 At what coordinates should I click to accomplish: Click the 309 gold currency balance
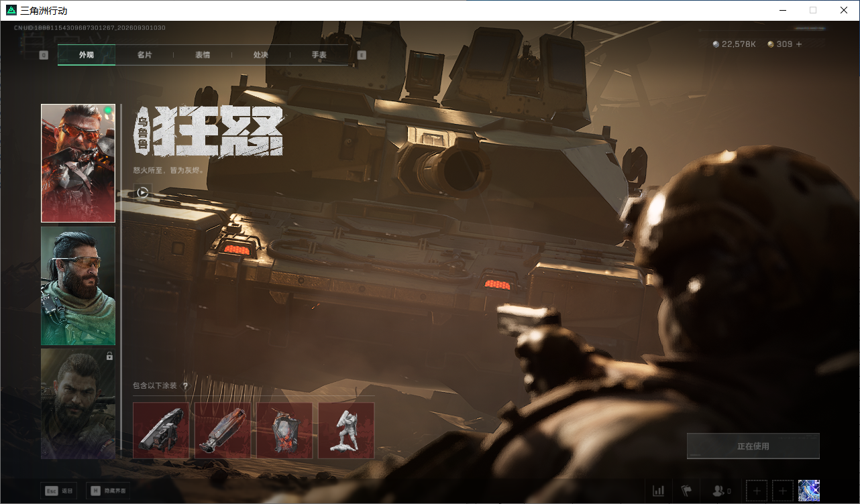[x=780, y=44]
